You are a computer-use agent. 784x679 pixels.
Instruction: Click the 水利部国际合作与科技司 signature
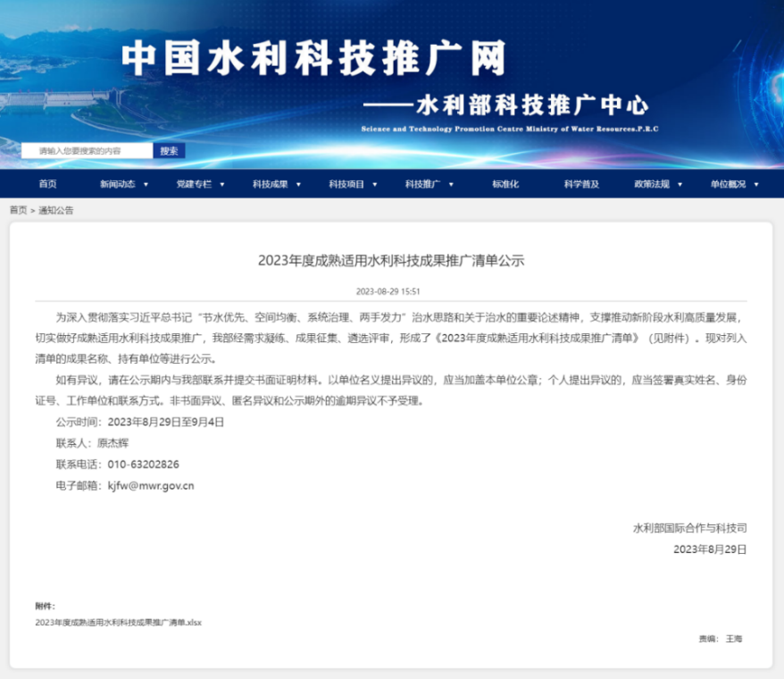click(x=690, y=528)
